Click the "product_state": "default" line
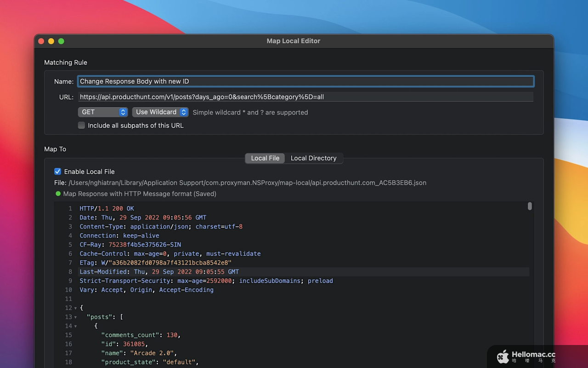 click(150, 362)
